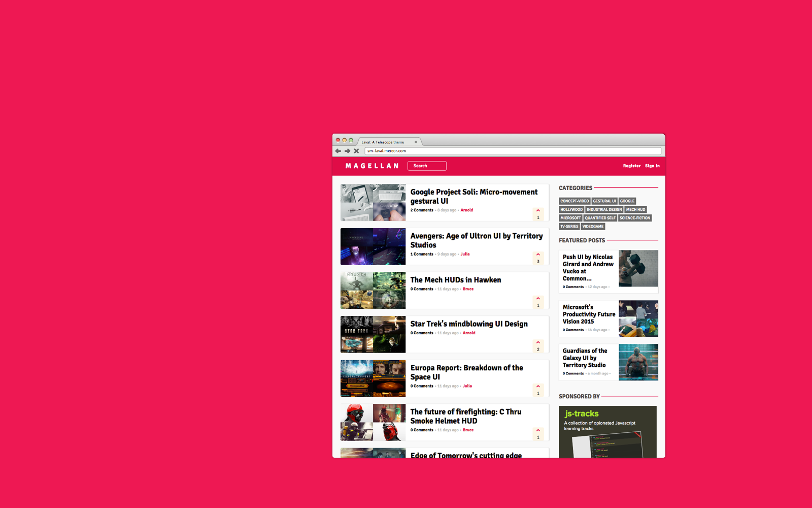
Task: Filter by MECH HUD category
Action: [x=635, y=210]
